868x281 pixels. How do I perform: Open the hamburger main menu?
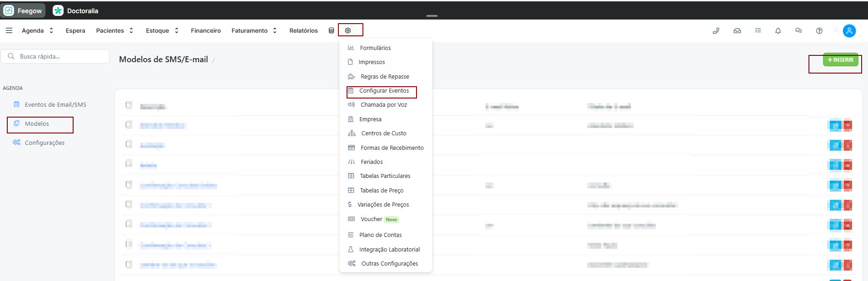[9, 30]
